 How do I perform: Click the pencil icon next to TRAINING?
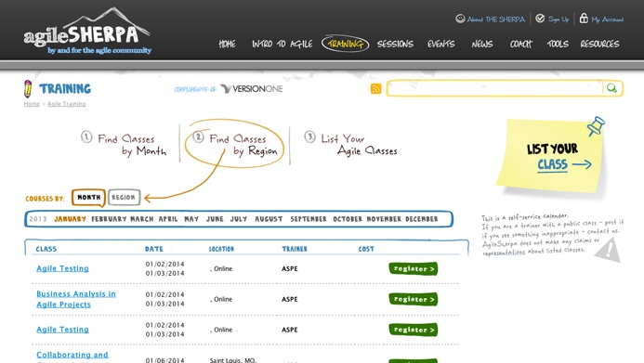click(x=28, y=88)
